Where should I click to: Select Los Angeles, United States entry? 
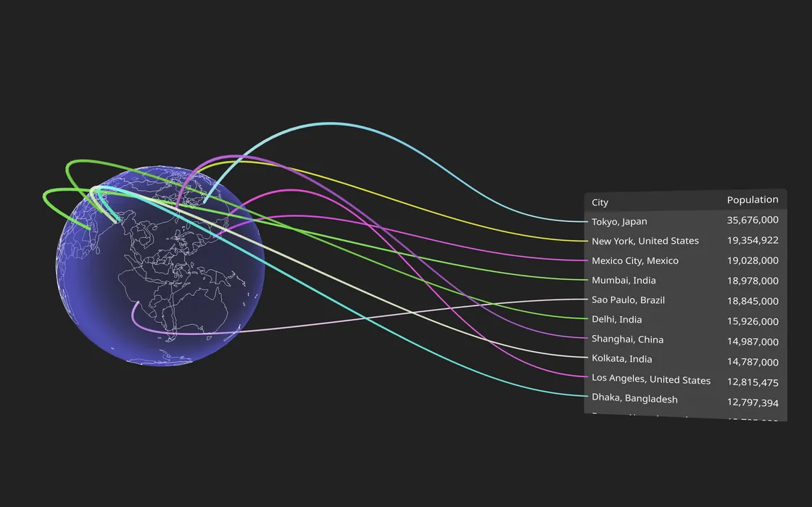point(651,379)
